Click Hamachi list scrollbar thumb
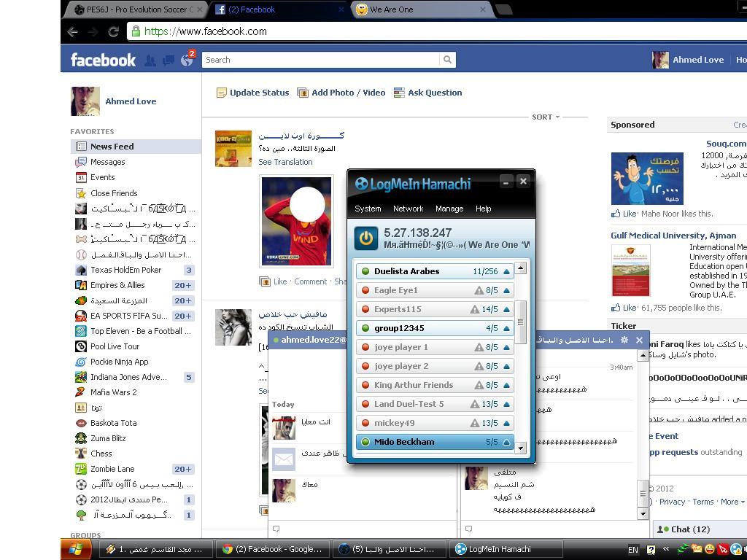 pyautogui.click(x=520, y=322)
